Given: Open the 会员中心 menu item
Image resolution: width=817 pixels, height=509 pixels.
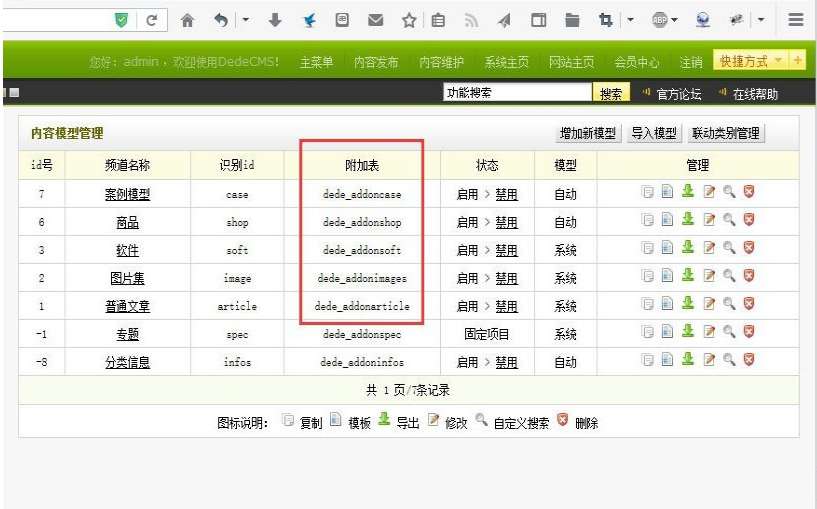Looking at the screenshot, I should tap(636, 62).
